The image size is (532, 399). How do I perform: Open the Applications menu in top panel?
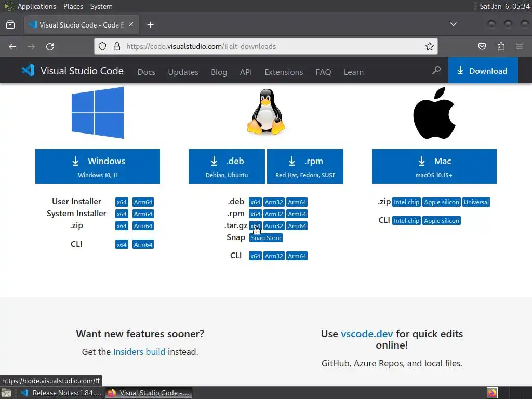click(x=37, y=6)
